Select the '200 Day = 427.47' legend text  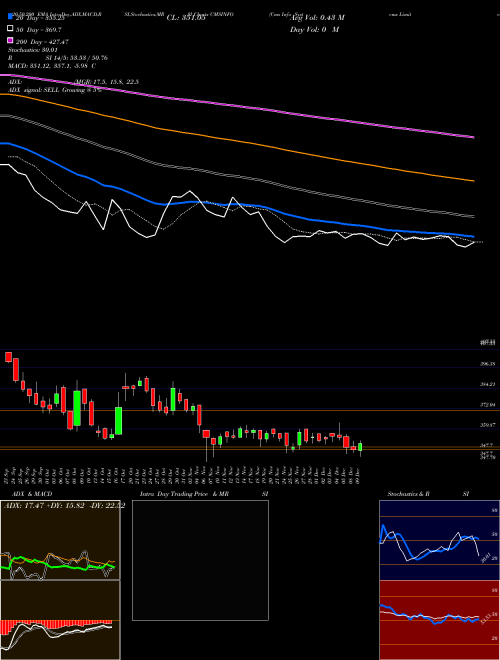coord(42,41)
